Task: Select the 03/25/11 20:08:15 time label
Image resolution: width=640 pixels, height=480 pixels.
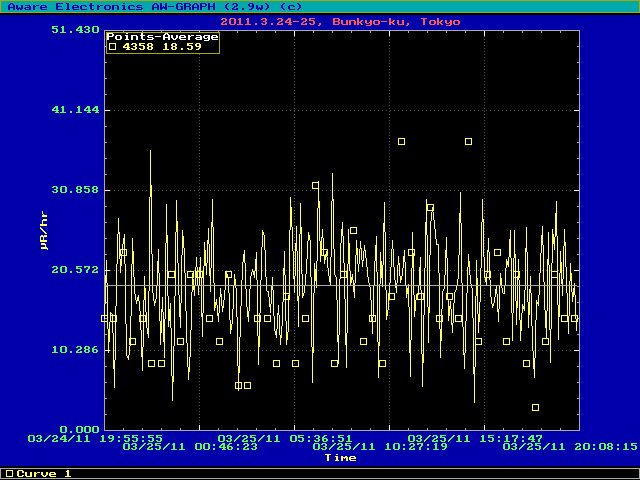Action: [x=570, y=447]
